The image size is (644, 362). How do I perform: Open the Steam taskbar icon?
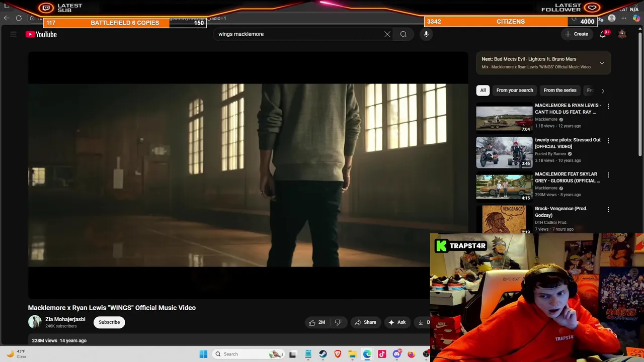[x=323, y=354]
